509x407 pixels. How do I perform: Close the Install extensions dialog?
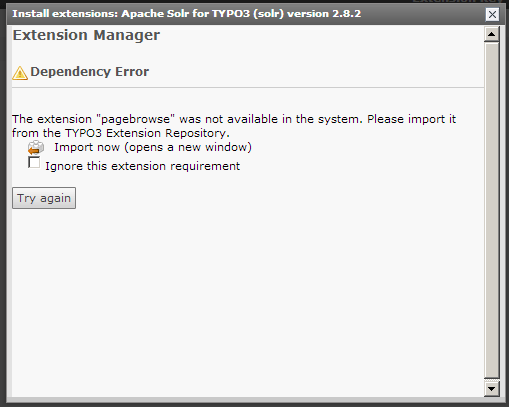pos(492,14)
